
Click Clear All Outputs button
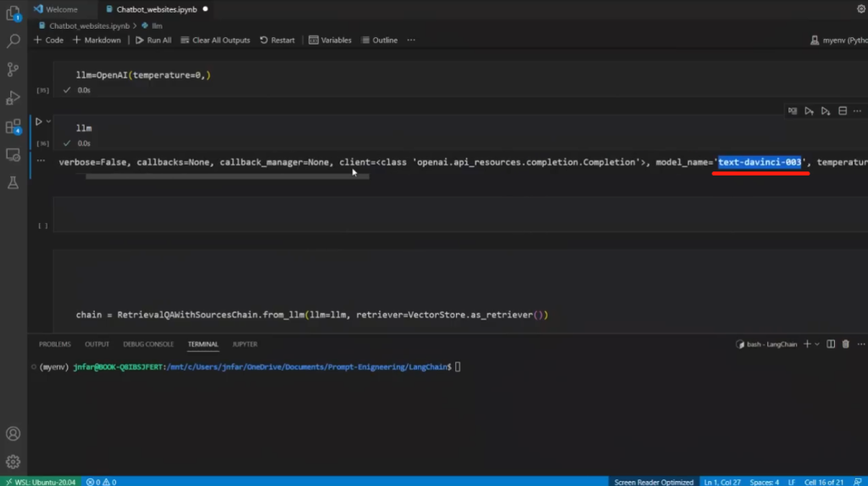coord(215,40)
